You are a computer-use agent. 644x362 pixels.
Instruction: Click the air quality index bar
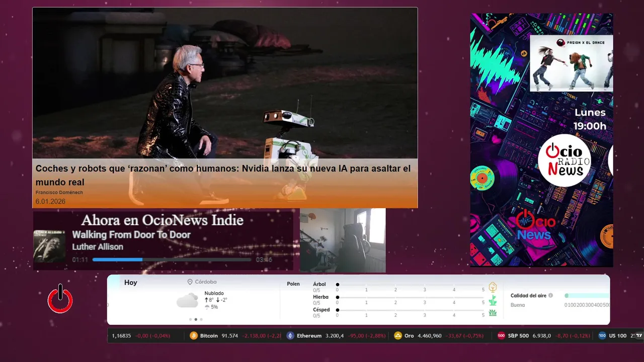(587, 296)
